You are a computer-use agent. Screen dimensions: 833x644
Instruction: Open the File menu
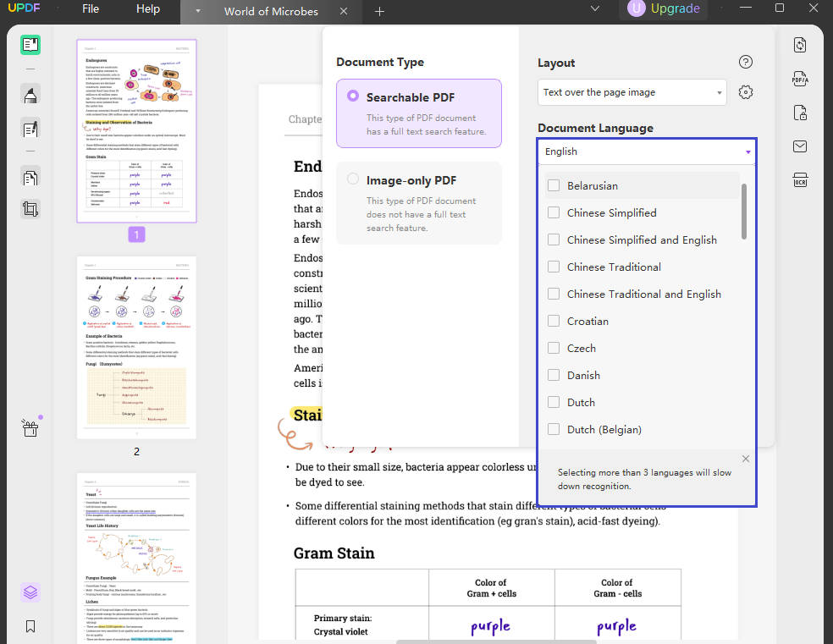(90, 9)
